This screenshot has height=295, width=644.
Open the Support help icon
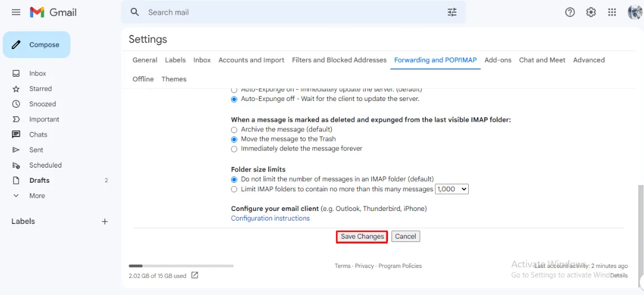tap(570, 12)
